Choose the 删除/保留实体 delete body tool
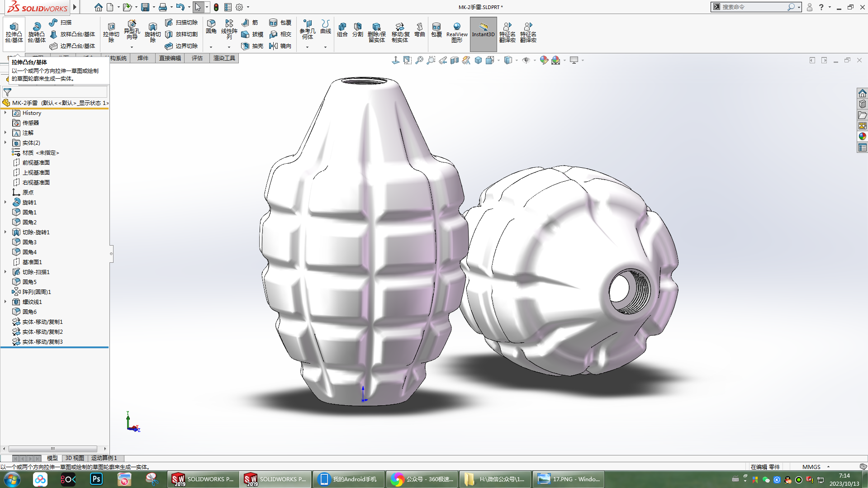The image size is (868, 488). (376, 33)
